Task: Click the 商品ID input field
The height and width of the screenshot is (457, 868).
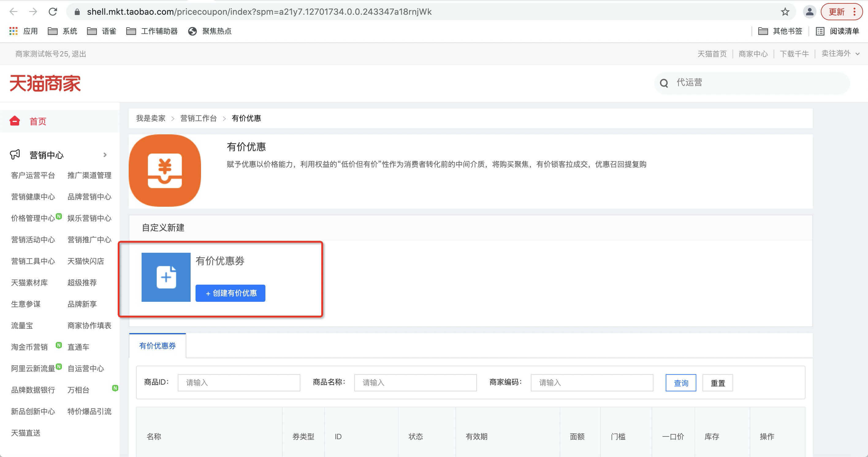Action: pyautogui.click(x=239, y=382)
